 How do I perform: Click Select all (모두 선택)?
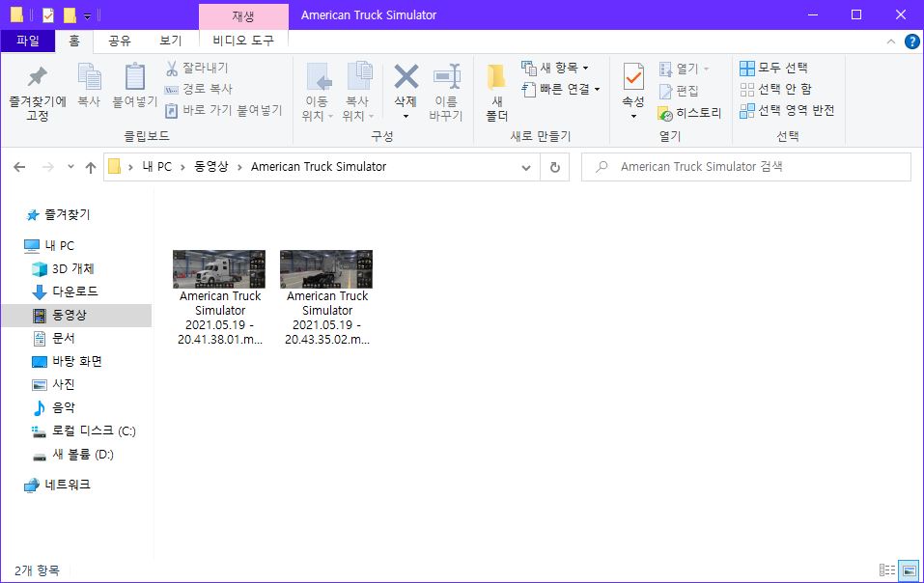click(x=773, y=68)
